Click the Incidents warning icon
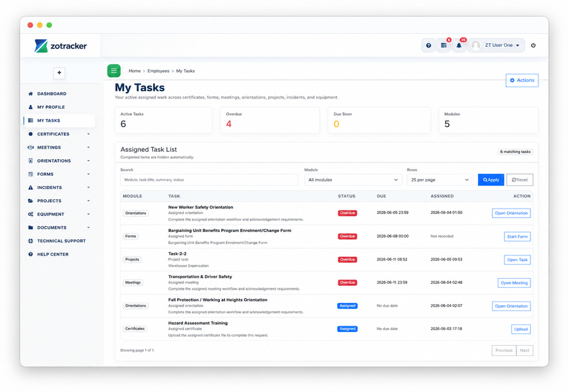The height and width of the screenshot is (392, 569). point(30,188)
